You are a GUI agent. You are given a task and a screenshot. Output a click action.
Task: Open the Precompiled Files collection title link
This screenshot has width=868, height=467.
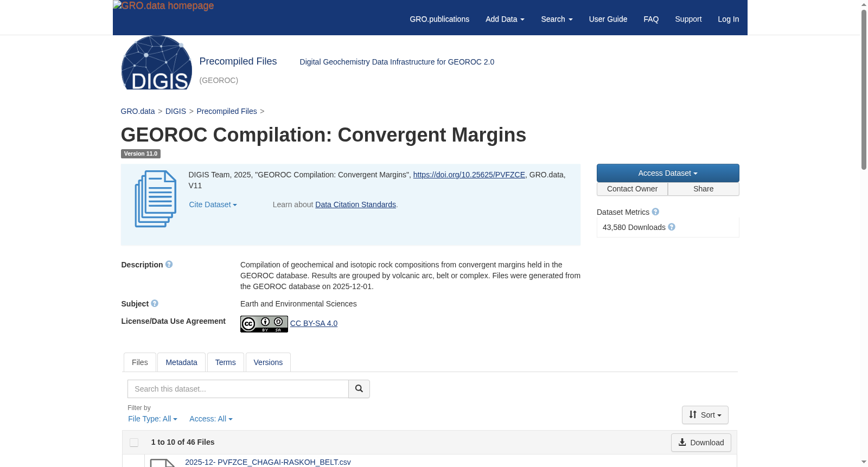pyautogui.click(x=238, y=61)
